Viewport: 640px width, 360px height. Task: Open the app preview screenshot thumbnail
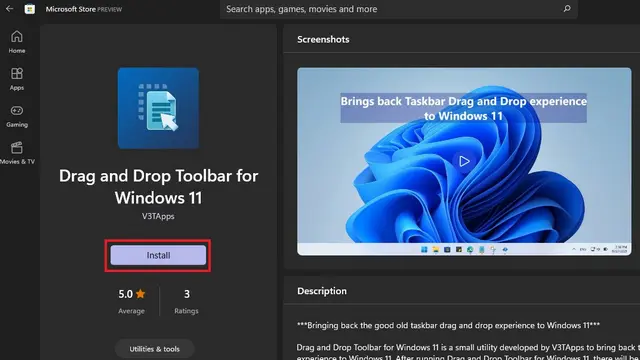click(464, 162)
